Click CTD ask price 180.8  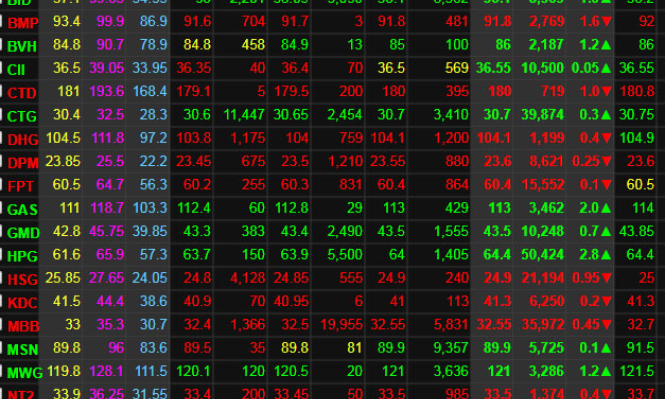tap(637, 91)
